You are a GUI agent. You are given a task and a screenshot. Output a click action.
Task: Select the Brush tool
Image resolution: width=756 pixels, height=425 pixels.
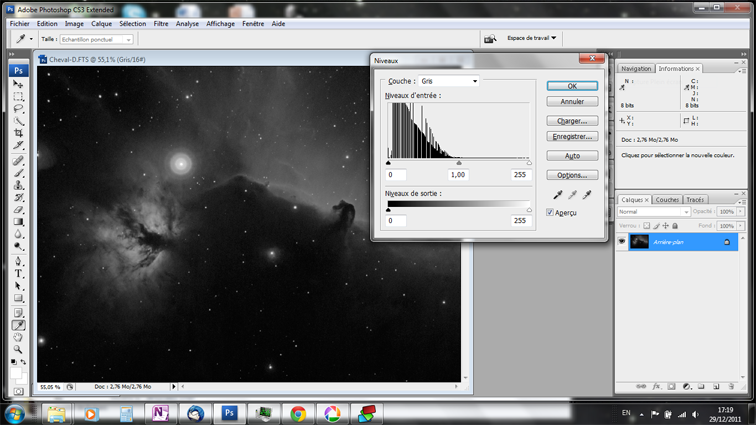click(18, 173)
